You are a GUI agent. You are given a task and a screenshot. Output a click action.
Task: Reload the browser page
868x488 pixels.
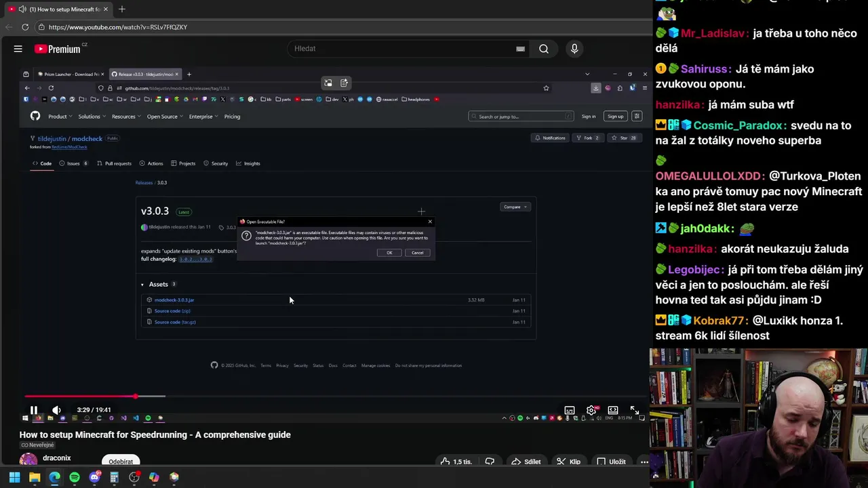(25, 27)
